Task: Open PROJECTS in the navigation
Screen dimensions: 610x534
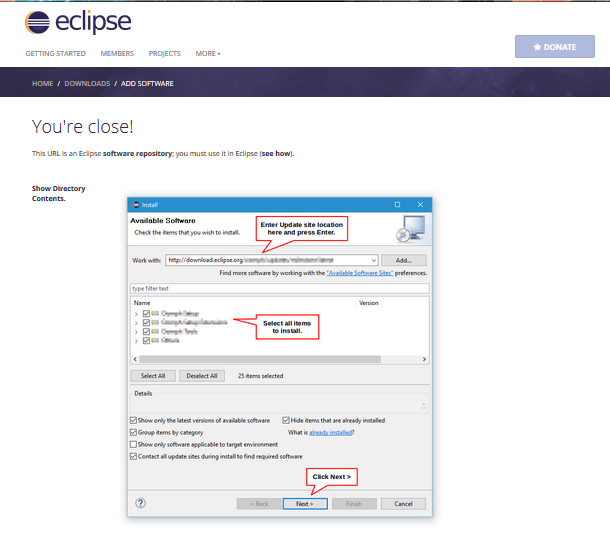Action: tap(165, 53)
